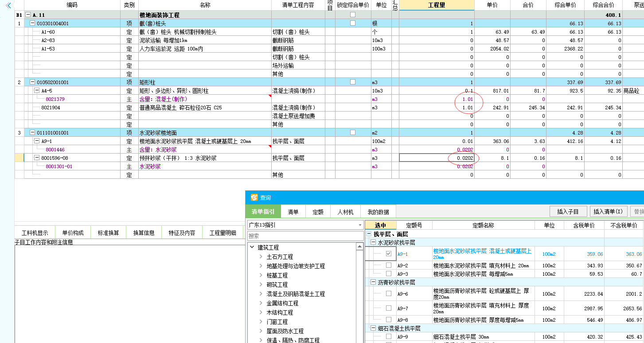
Task: Toggle 锁定综合单价 checkbox for A.11 row
Action: [x=353, y=15]
